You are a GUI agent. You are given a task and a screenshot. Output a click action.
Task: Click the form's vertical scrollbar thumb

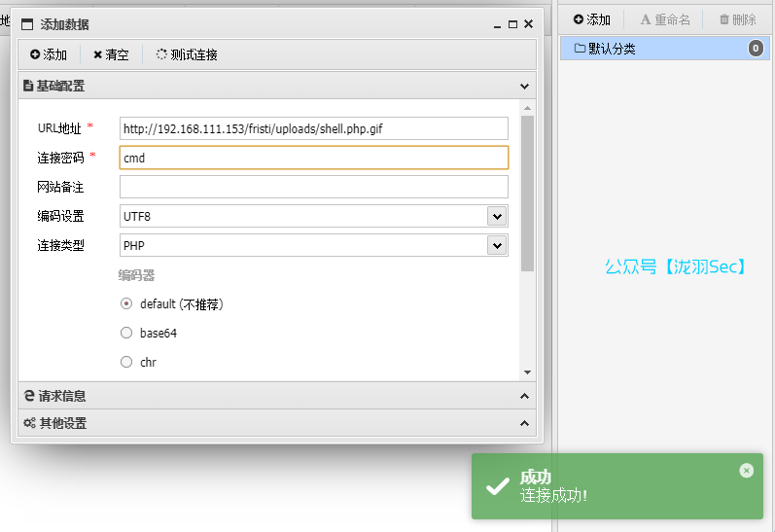(527, 193)
